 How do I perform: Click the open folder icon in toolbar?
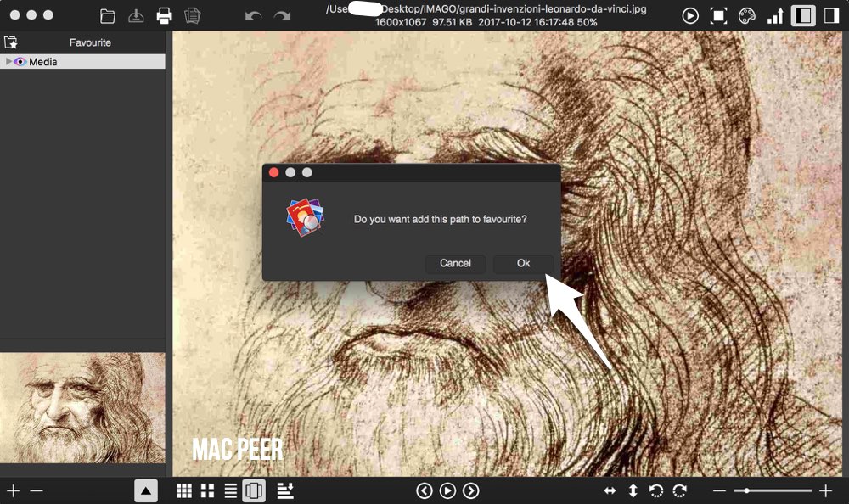point(108,15)
